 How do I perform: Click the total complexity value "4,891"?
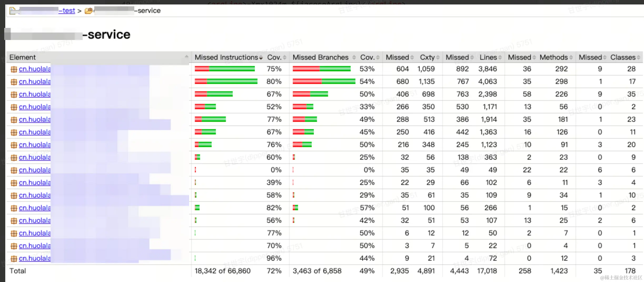[426, 271]
